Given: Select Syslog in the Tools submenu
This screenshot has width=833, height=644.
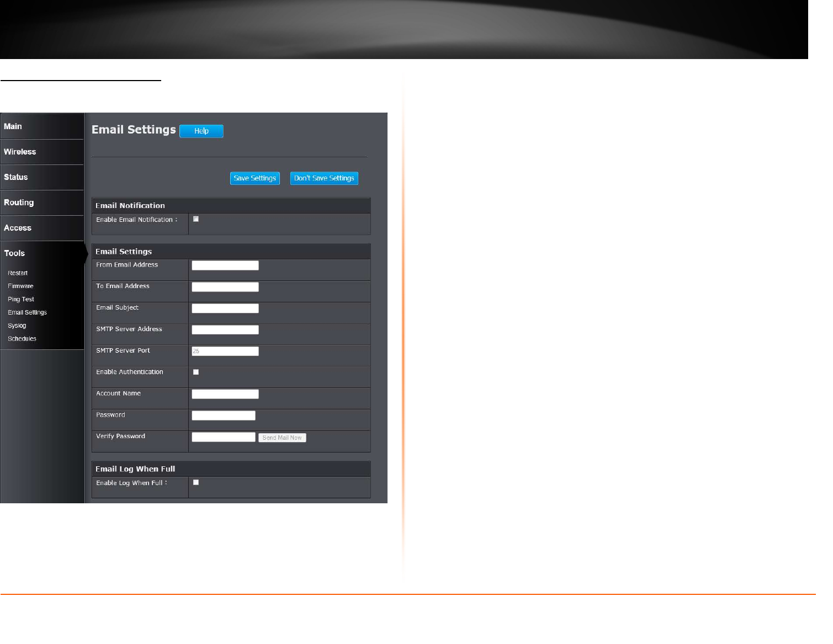Looking at the screenshot, I should (x=17, y=326).
